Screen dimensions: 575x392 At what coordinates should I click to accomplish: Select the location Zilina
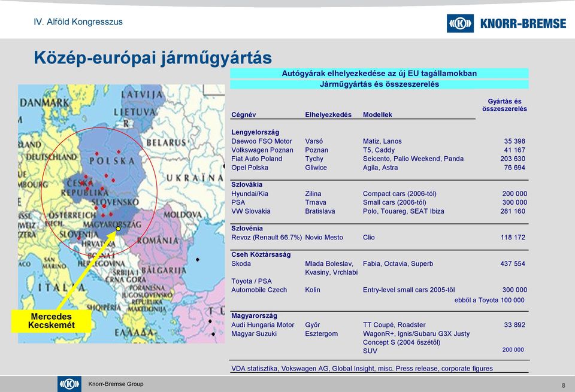[313, 194]
